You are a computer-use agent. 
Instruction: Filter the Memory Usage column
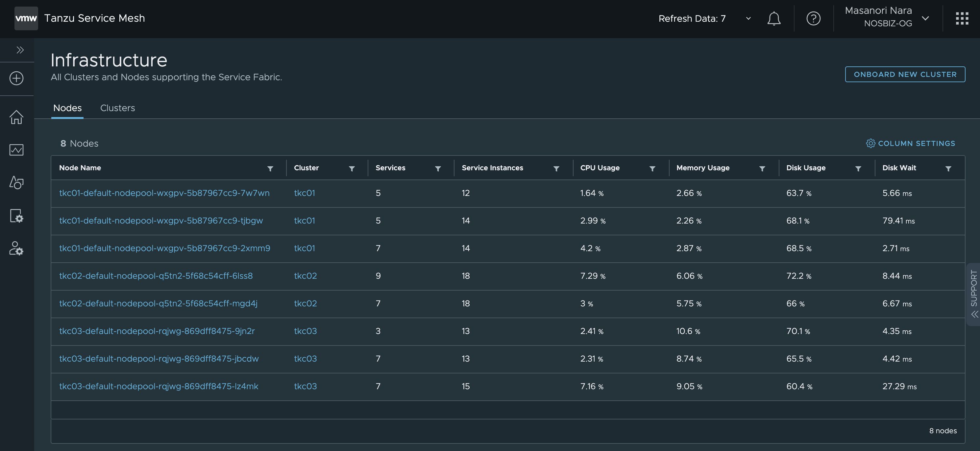click(x=762, y=168)
